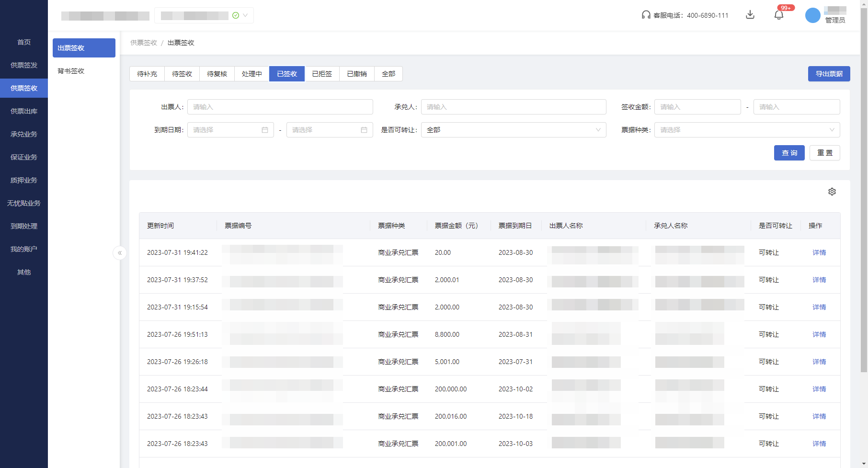This screenshot has width=868, height=468.
Task: Click the 出票人 input field
Action: [x=280, y=107]
